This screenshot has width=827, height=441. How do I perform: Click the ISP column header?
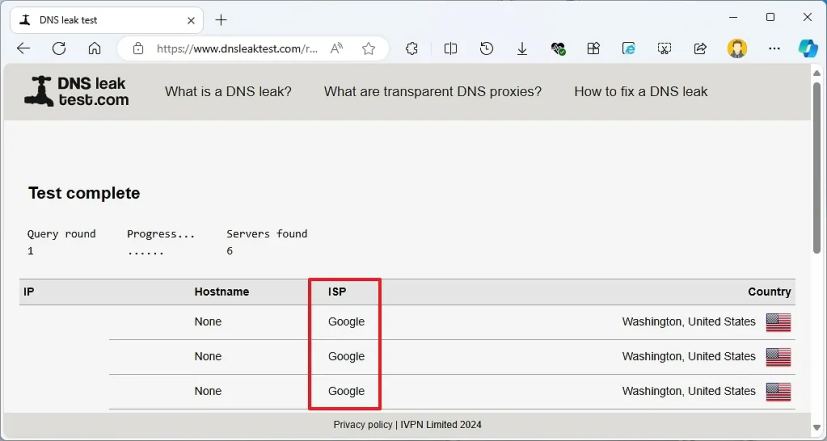click(337, 292)
